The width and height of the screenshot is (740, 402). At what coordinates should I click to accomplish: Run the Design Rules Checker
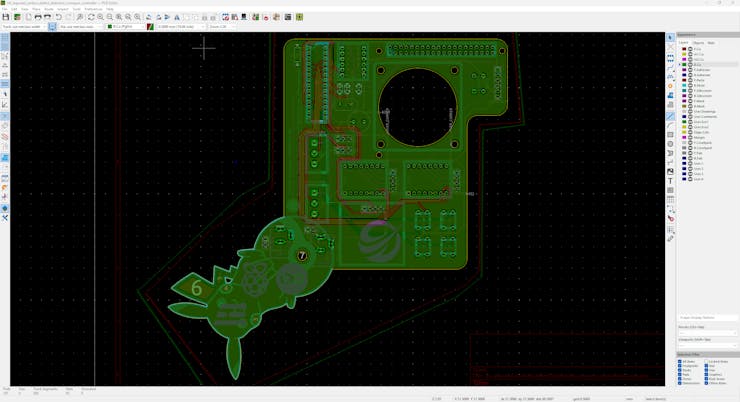266,17
